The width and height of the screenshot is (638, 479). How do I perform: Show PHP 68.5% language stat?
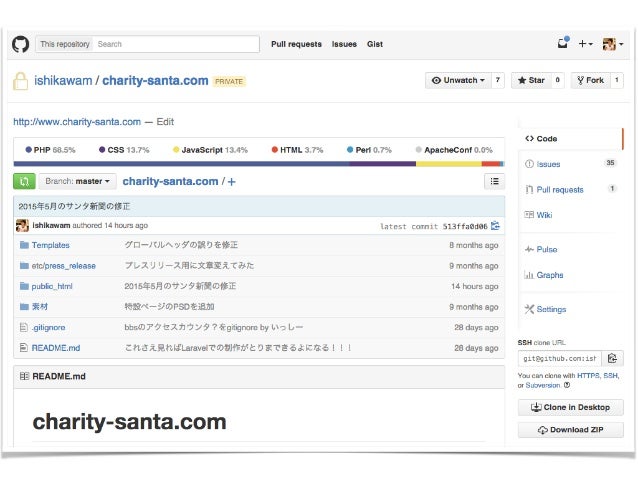(x=50, y=150)
